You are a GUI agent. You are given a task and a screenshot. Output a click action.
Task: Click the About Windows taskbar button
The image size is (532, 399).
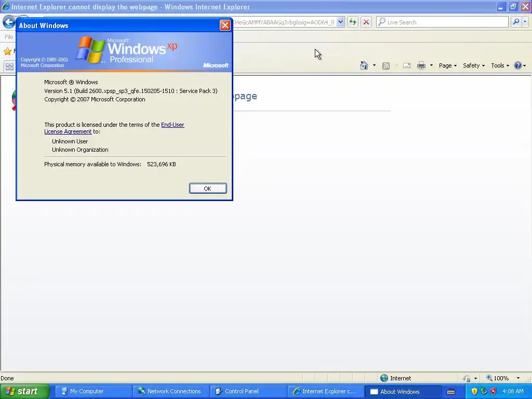403,392
